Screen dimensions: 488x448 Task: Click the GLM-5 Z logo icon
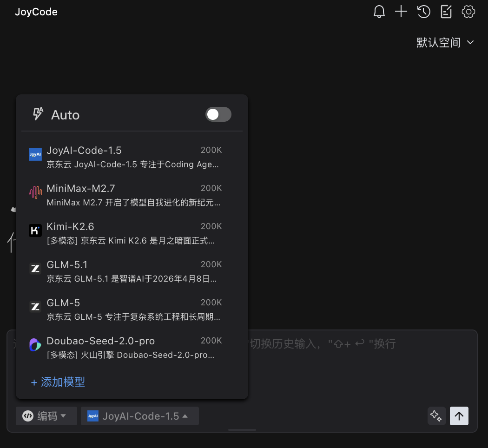35,307
